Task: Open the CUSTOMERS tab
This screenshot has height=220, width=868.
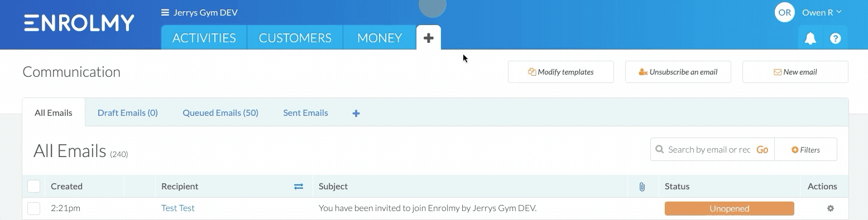Action: pyautogui.click(x=295, y=38)
